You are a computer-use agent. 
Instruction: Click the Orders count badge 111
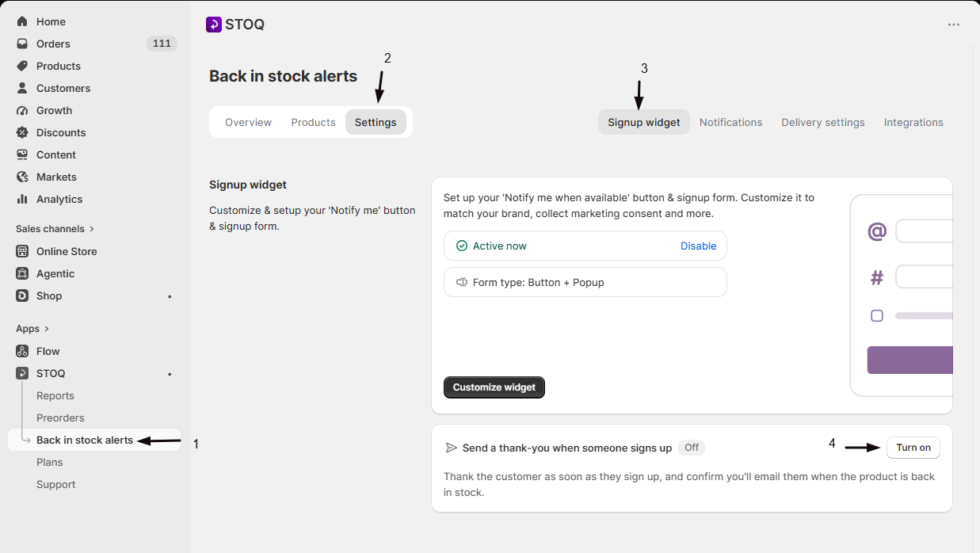coord(162,44)
